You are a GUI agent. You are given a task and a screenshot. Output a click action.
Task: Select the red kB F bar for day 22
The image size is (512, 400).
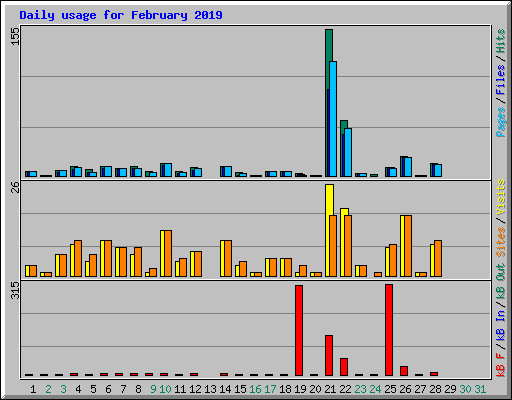(344, 367)
